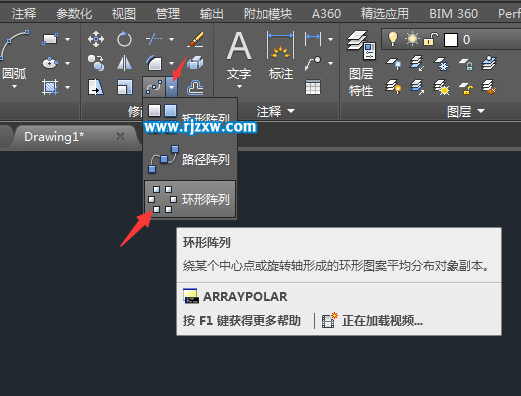Screen dimensions: 521x396
Task: Expand the Layers (图层) panel
Action: [466, 111]
